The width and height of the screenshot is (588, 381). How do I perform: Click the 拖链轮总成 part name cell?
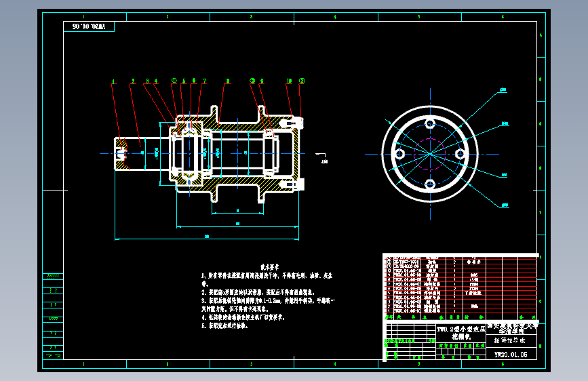click(509, 340)
